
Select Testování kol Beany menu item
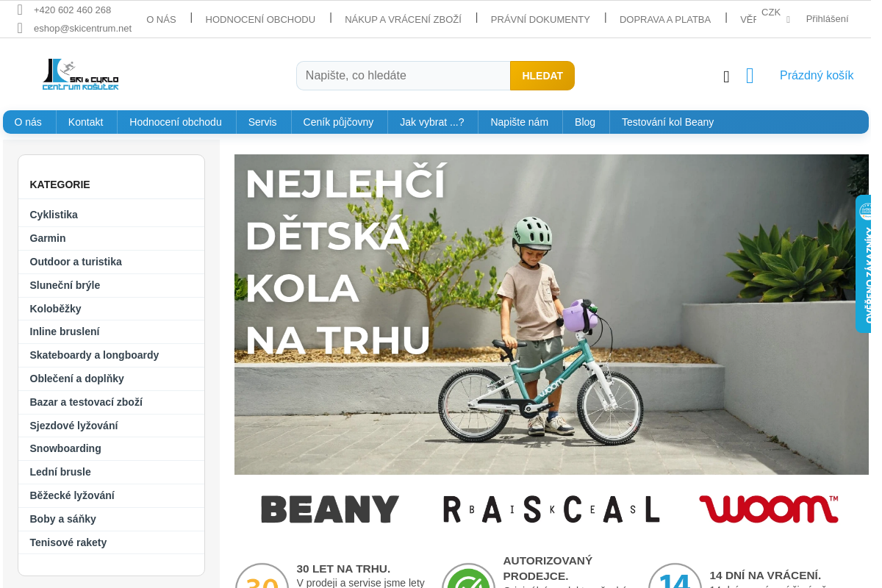click(667, 122)
